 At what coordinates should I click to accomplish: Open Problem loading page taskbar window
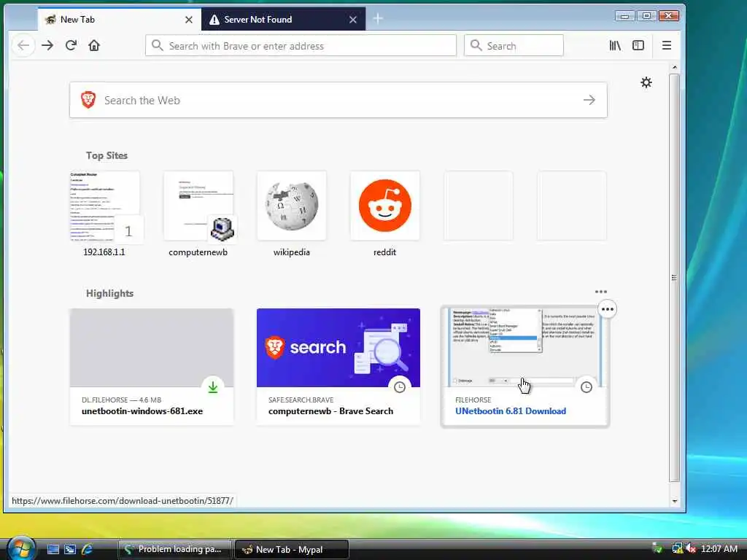click(174, 549)
